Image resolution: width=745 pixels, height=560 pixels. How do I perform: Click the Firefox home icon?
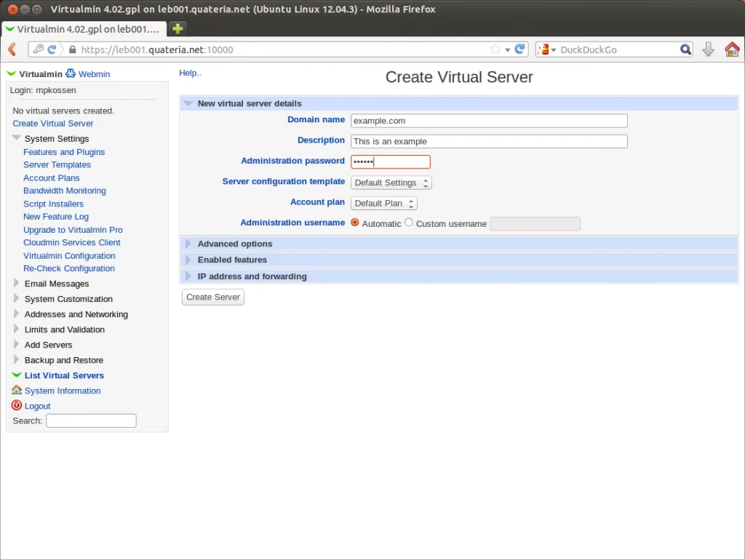(732, 49)
